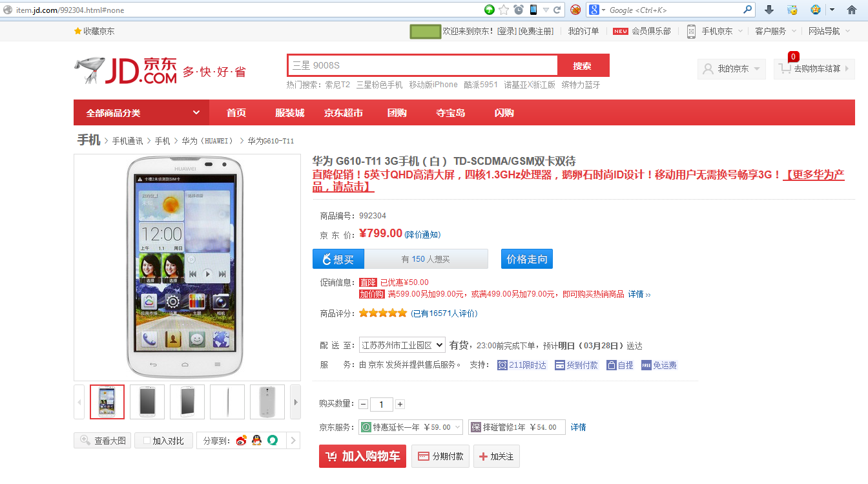Select the phone back-view thumbnail

267,402
